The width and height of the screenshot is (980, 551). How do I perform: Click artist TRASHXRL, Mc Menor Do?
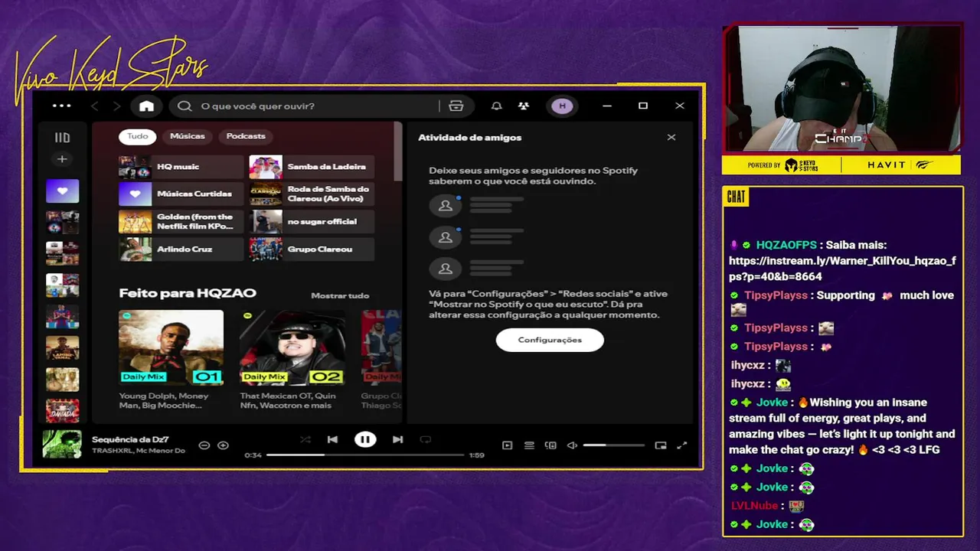pyautogui.click(x=139, y=451)
